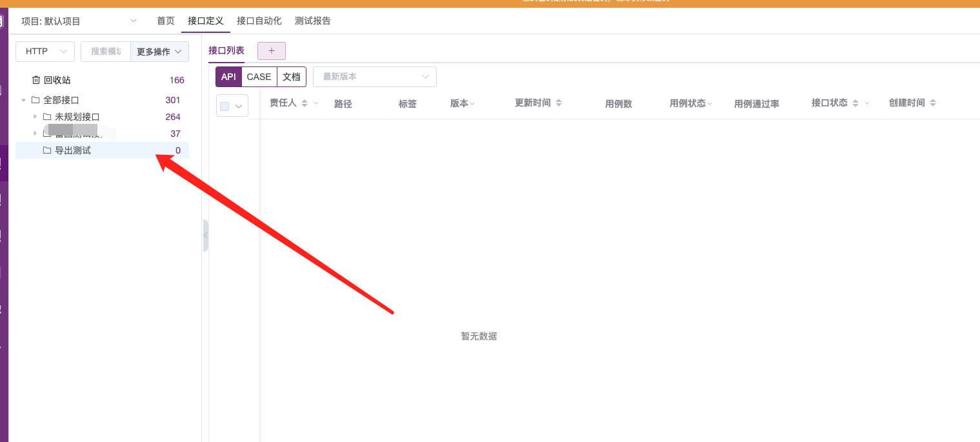
Task: Click the sort arrows on 创建时间 column
Action: pos(933,103)
